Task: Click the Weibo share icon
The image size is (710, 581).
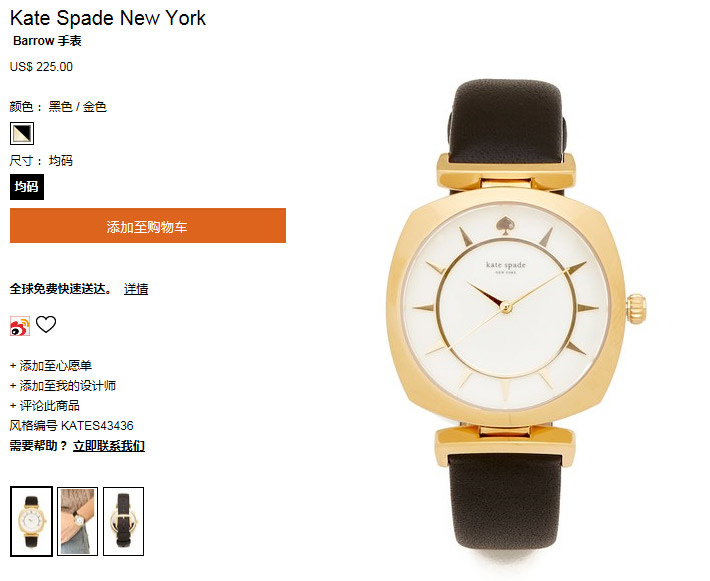Action: [20, 326]
